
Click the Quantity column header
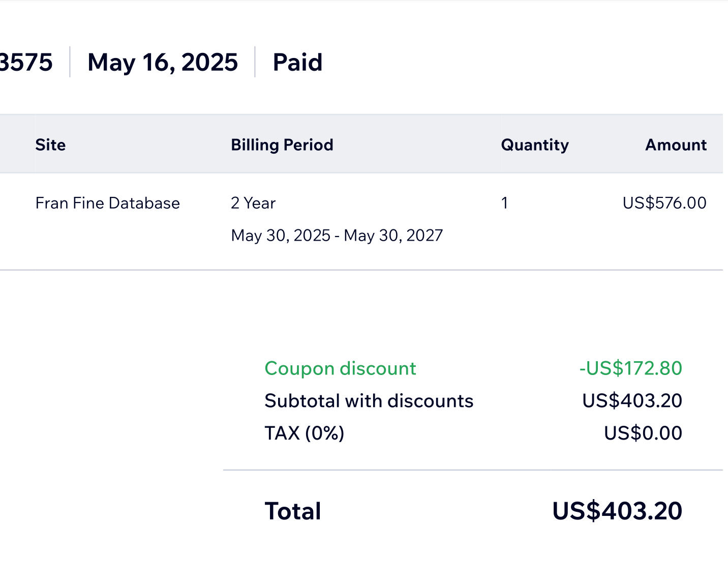pyautogui.click(x=535, y=145)
